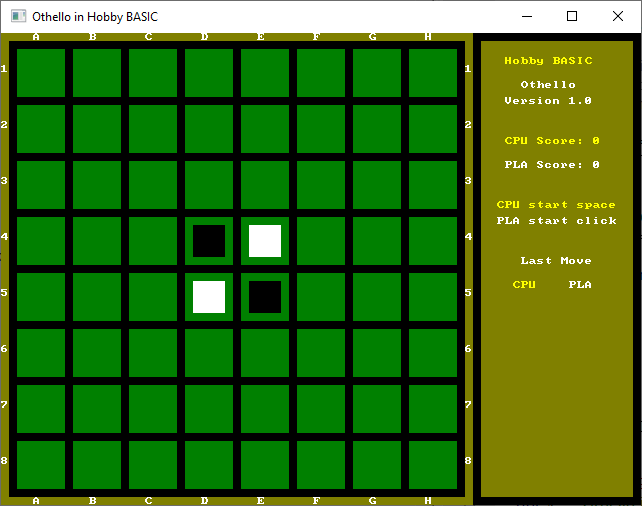This screenshot has width=642, height=506.
Task: Select corner square H1
Action: [433, 73]
